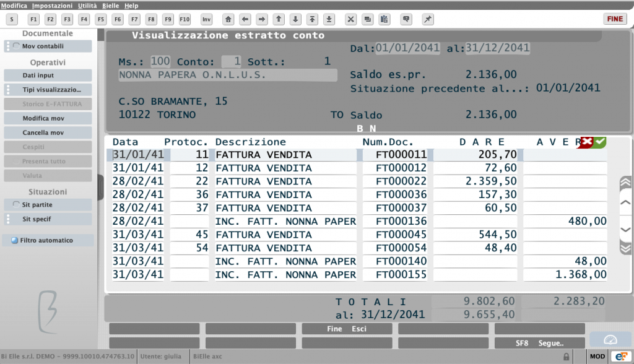Click the eF logo icon in status bar
The width and height of the screenshot is (634, 364).
point(620,357)
